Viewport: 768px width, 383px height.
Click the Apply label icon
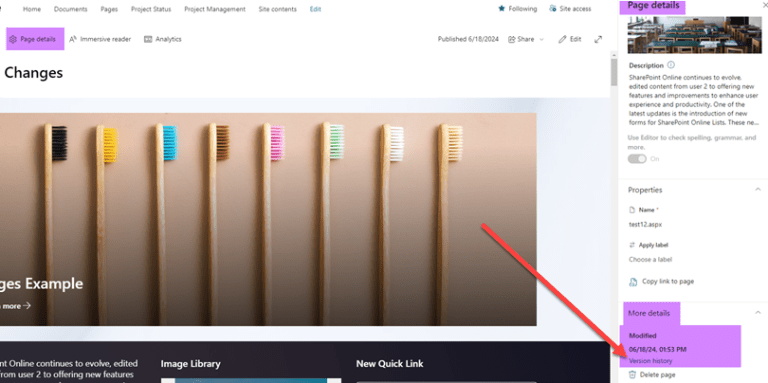point(632,245)
